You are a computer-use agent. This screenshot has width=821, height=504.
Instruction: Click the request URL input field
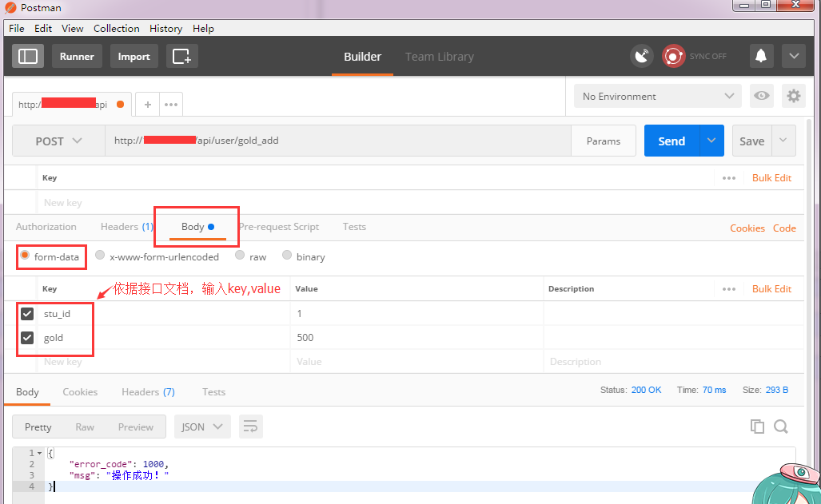point(338,141)
